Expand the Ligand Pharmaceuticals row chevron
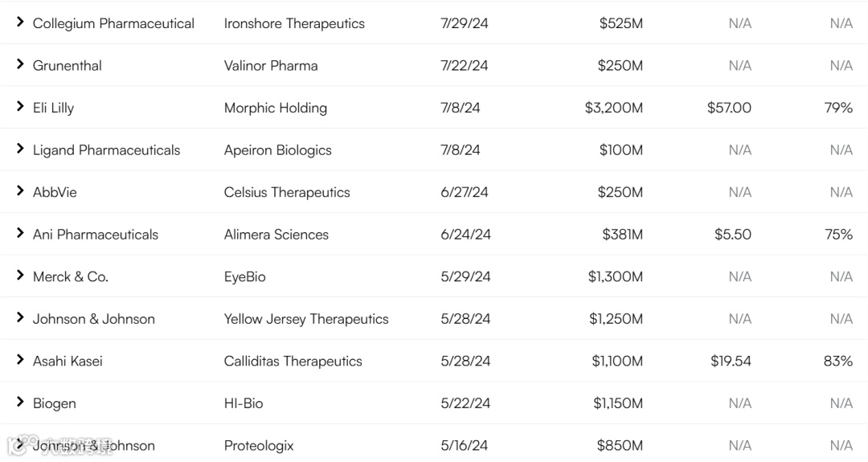This screenshot has width=868, height=462. (20, 149)
